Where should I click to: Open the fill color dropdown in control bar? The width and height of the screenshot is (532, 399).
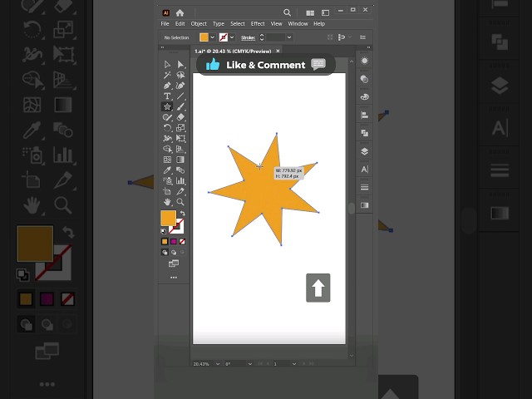click(213, 37)
